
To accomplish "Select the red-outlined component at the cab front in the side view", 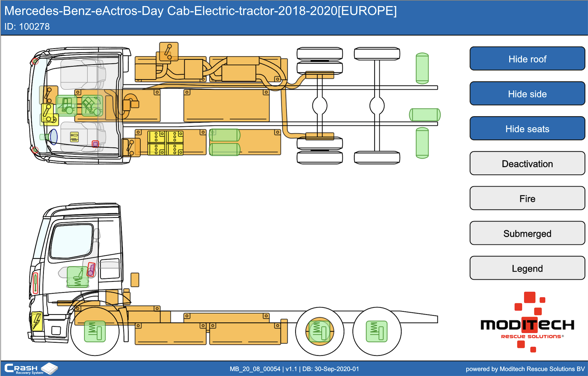I will pos(36,283).
